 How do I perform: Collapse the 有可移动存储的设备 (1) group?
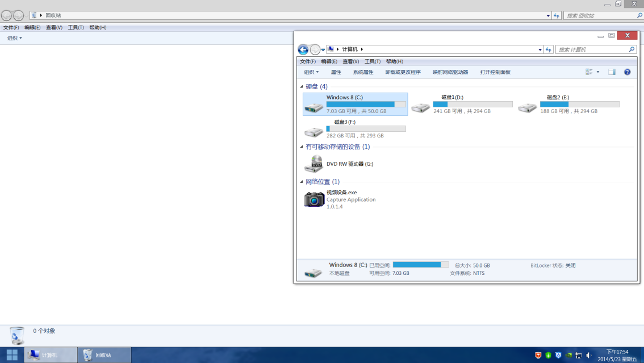302,147
